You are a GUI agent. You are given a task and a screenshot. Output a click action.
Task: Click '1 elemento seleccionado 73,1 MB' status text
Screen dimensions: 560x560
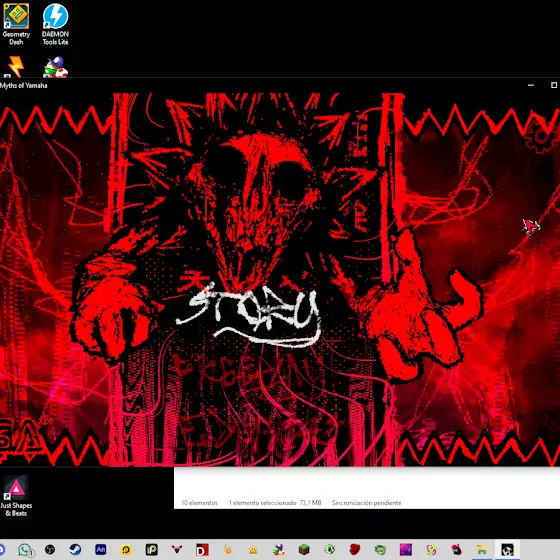point(275,502)
